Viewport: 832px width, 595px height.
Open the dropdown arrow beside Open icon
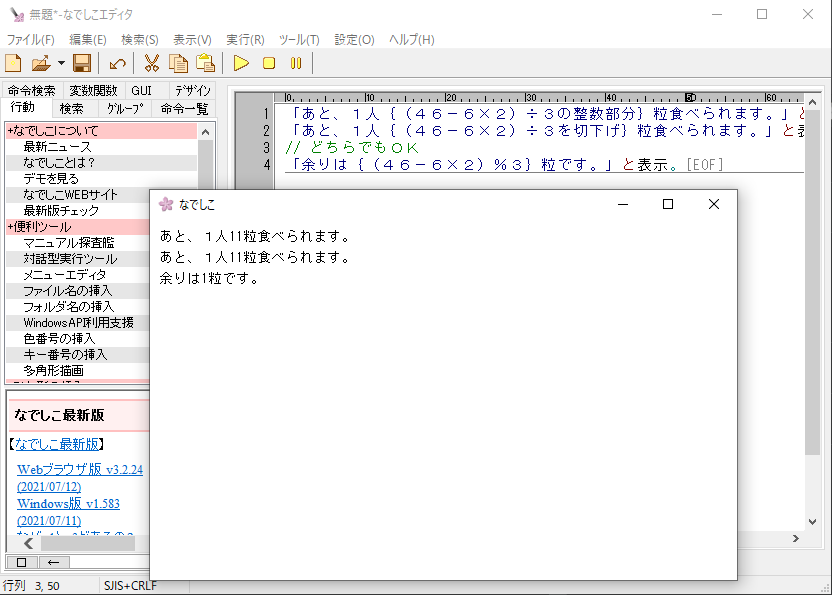pos(60,64)
